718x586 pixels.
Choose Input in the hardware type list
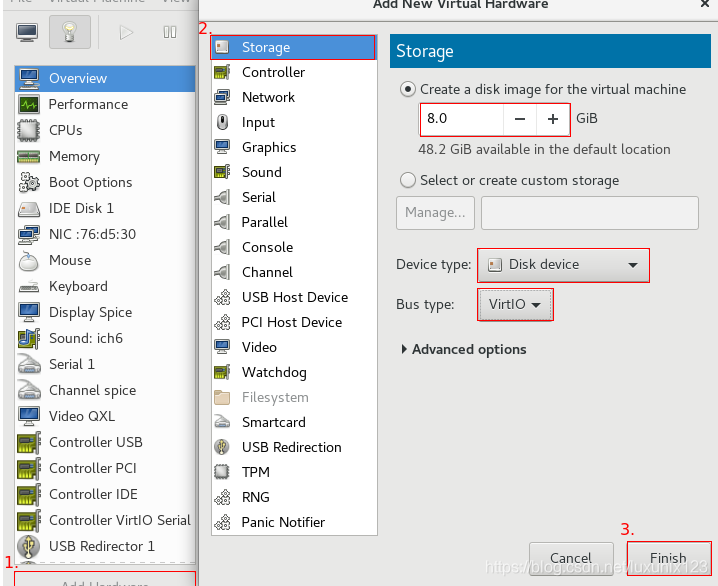(x=294, y=122)
